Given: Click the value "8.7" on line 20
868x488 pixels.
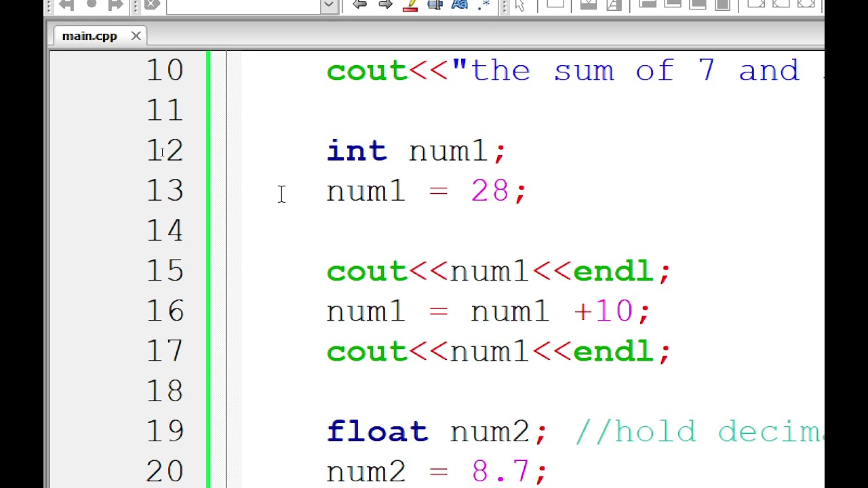Looking at the screenshot, I should [500, 471].
